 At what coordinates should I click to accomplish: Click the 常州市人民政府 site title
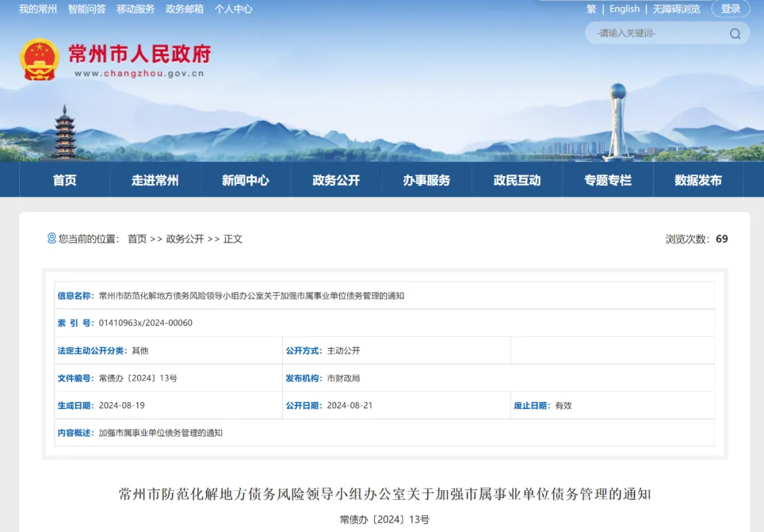(139, 54)
